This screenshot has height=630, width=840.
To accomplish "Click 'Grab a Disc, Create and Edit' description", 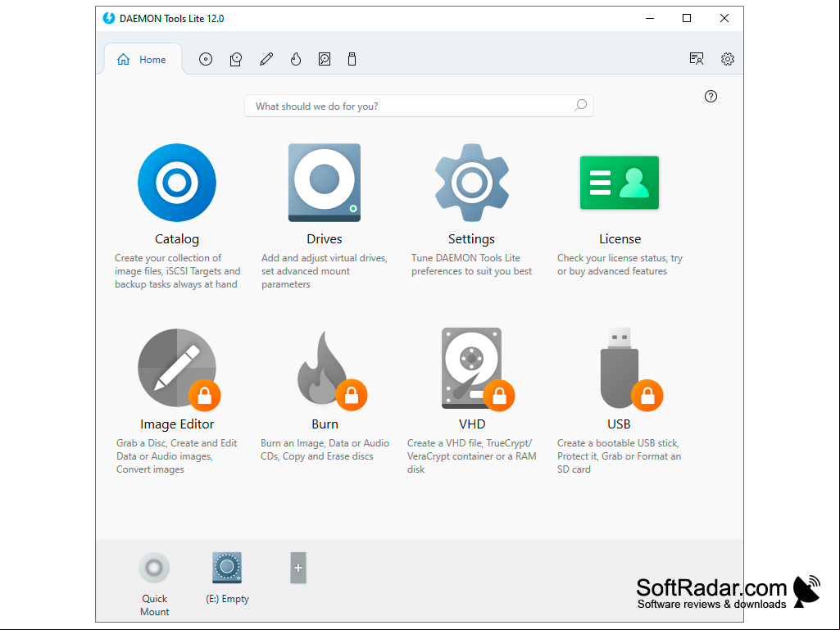I will click(x=177, y=456).
